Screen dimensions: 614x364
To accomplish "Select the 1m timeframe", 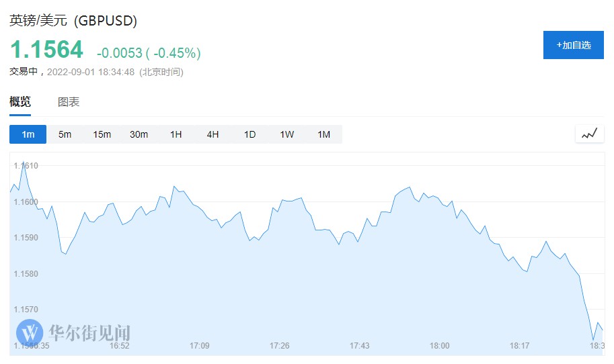I will tap(28, 134).
